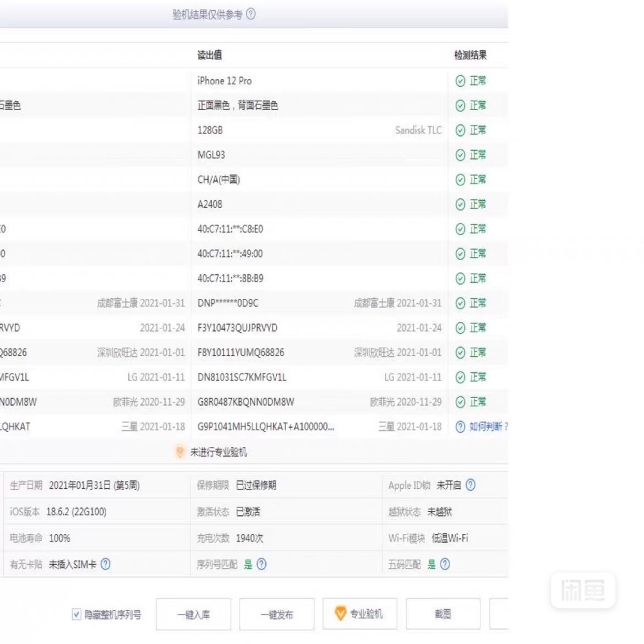Click green check icon in G8R0487KBQNN0DM8W row

click(460, 402)
